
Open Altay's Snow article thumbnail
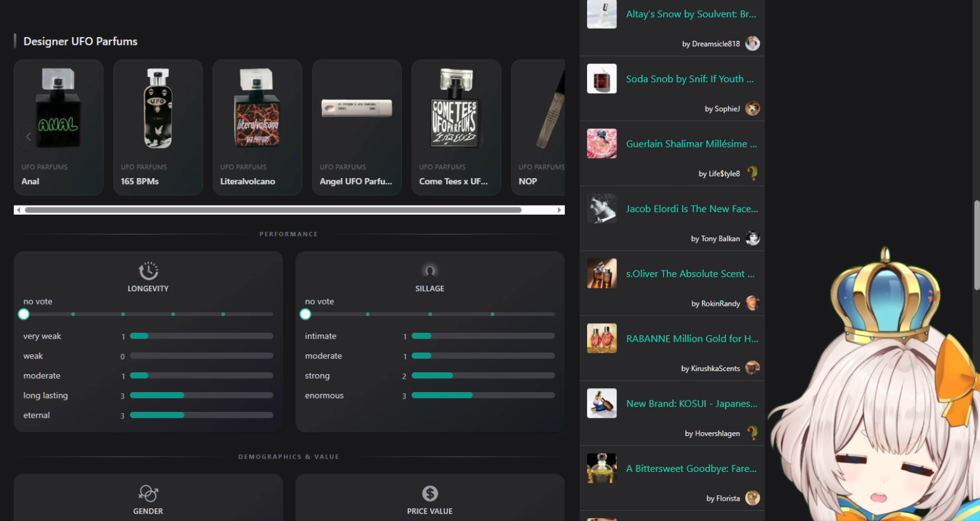point(602,14)
